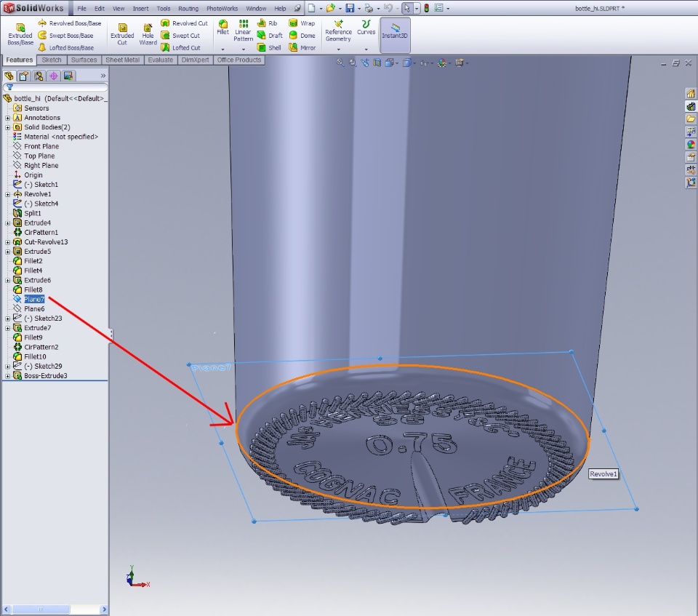Select the Extruded Boss/Base tool
The image size is (698, 616).
(20, 34)
